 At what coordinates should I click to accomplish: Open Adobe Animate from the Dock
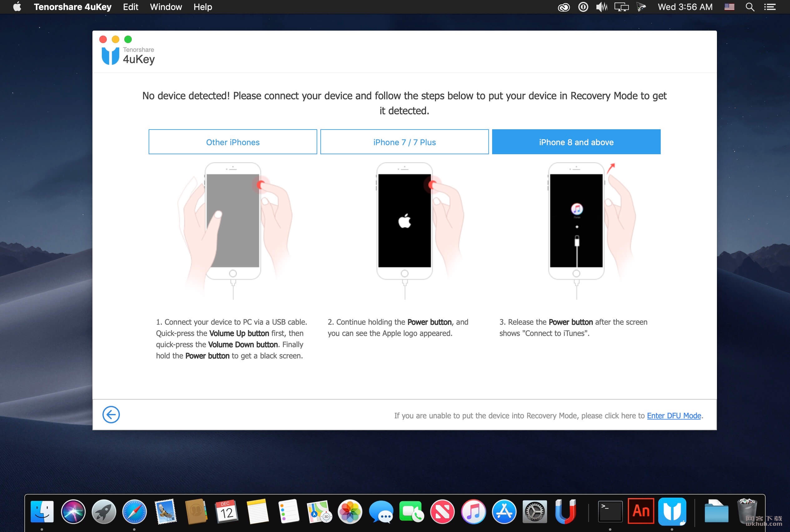point(641,511)
